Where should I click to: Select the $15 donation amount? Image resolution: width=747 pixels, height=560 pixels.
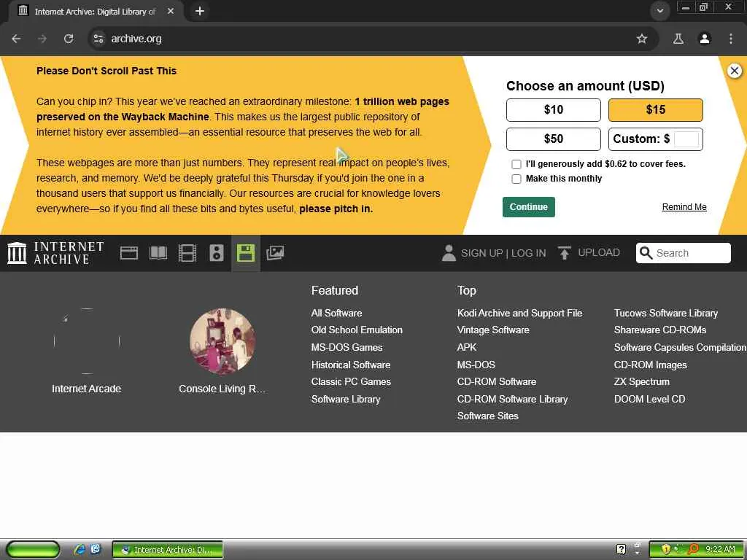(x=655, y=110)
